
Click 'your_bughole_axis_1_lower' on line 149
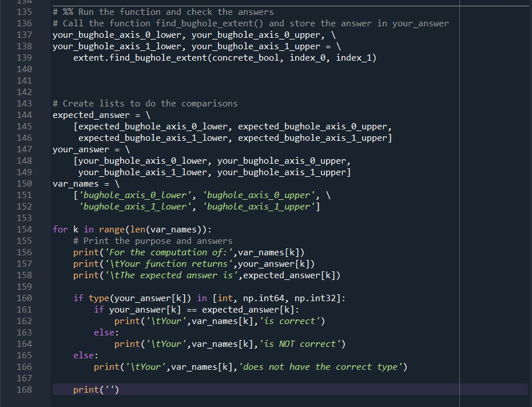click(142, 172)
